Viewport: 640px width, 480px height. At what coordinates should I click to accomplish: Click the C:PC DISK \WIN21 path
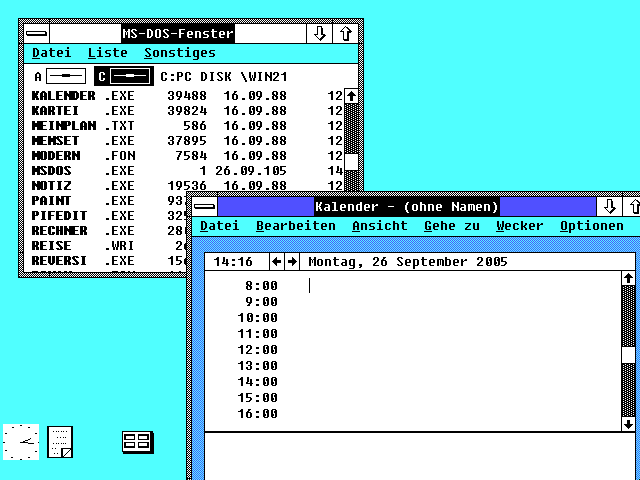[x=224, y=77]
